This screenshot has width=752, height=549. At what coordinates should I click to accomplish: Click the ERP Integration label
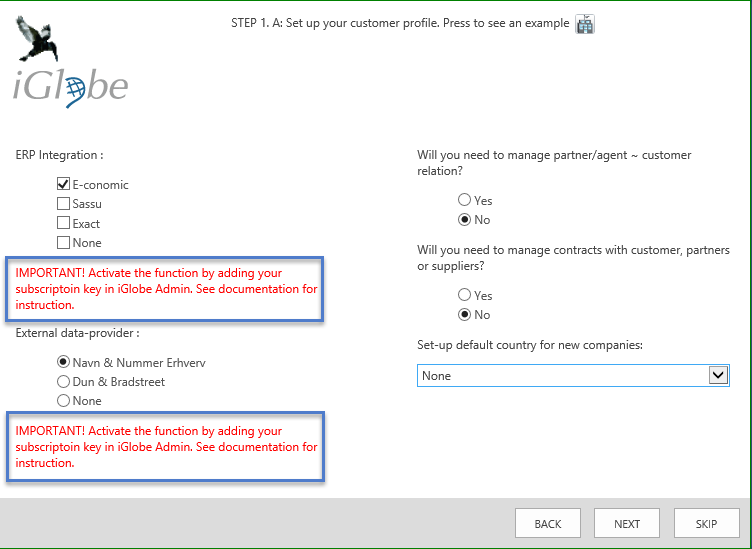tap(59, 155)
